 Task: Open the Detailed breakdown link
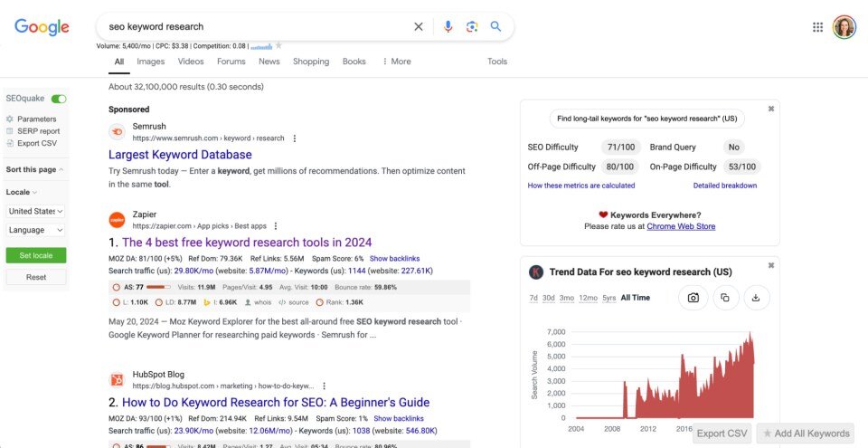(724, 186)
